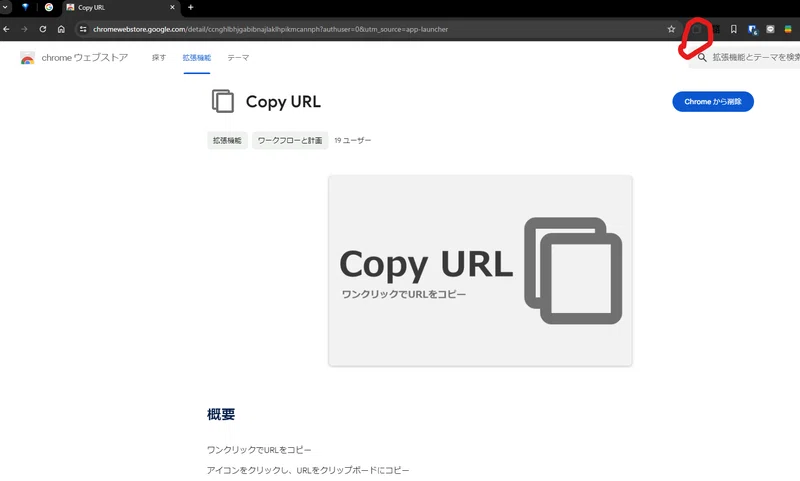This screenshot has width=800, height=481.
Task: Bookmark this page with the star icon
Action: (x=671, y=30)
